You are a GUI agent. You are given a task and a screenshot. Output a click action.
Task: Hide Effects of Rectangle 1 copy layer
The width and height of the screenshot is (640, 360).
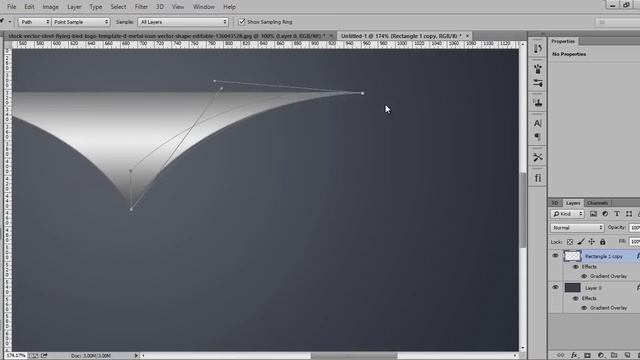coord(576,267)
